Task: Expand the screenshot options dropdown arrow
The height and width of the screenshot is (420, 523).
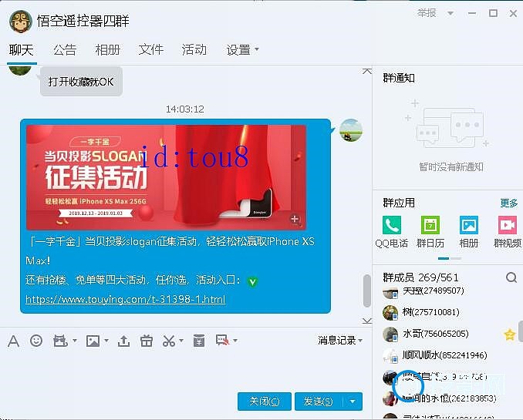Action: (x=181, y=341)
